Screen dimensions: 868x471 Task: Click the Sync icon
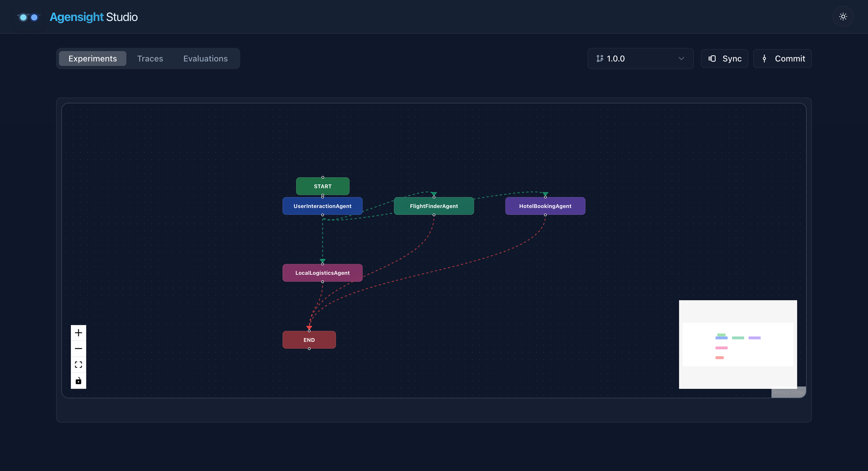pos(712,59)
